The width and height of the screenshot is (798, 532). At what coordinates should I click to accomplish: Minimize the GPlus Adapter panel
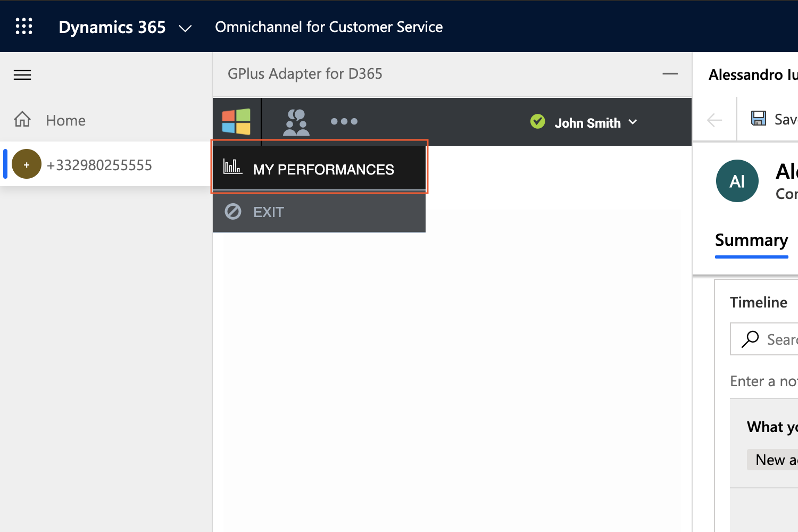670,73
